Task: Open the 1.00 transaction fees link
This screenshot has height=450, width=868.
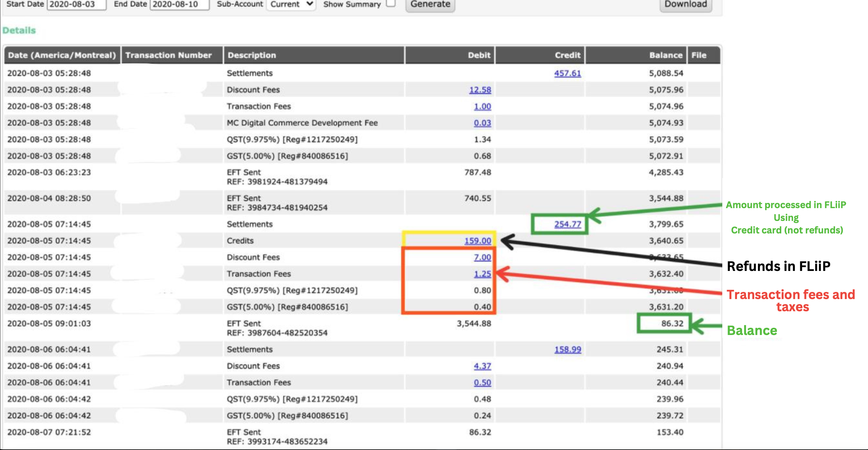Action: tap(482, 106)
